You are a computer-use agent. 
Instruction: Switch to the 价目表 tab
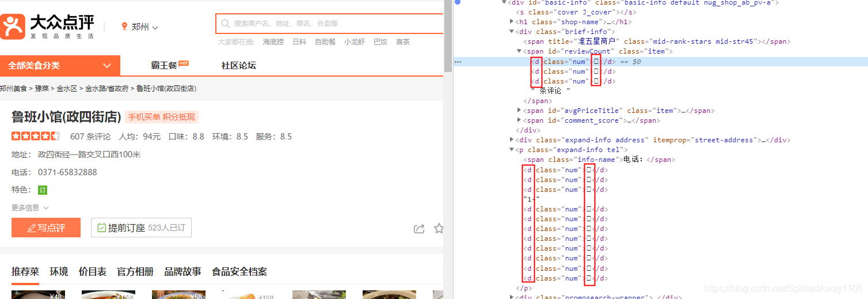(x=93, y=271)
